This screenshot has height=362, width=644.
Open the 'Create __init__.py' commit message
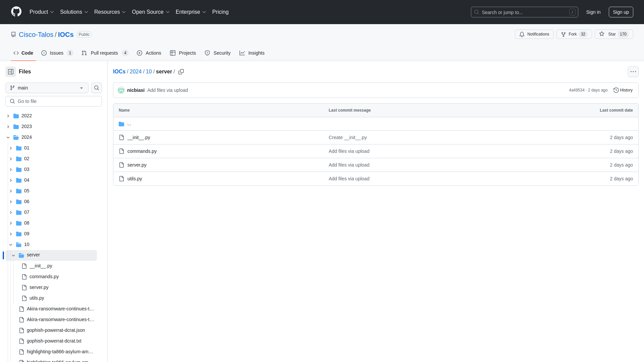tap(347, 137)
